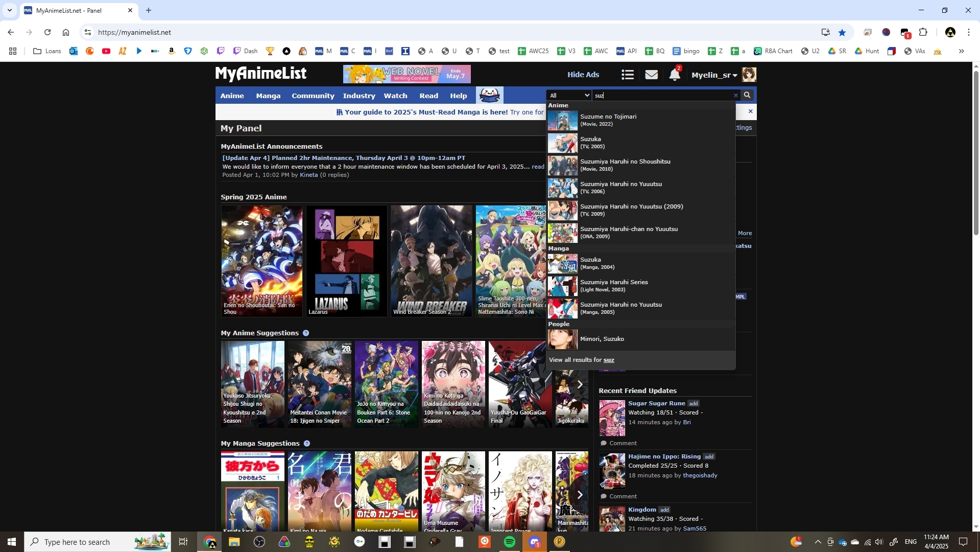Open Spotify from the taskbar
980x552 pixels.
click(510, 542)
